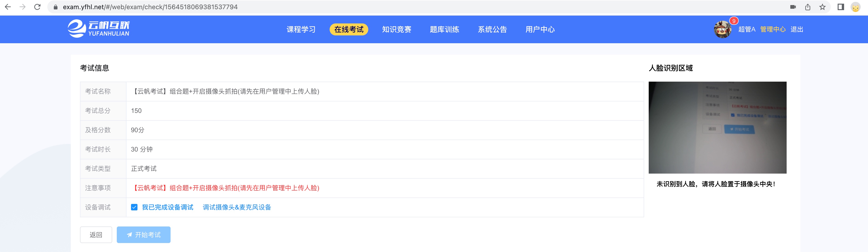Viewport: 868px width, 252px height.
Task: Reload the page with the refresh icon
Action: 37,7
